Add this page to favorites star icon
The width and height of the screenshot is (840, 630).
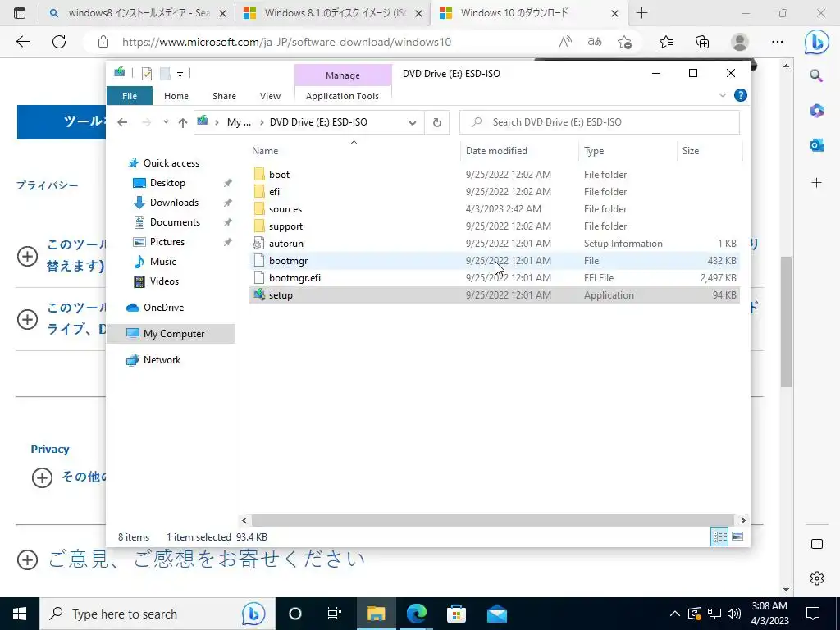tap(624, 42)
